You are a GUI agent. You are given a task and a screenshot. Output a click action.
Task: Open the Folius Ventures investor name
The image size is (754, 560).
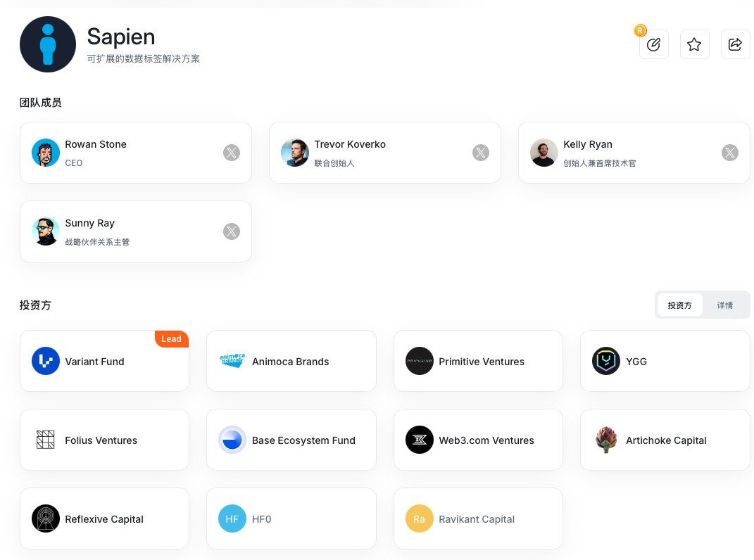coord(101,440)
